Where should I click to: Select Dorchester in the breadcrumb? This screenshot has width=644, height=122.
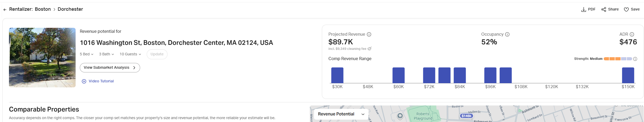pyautogui.click(x=70, y=9)
